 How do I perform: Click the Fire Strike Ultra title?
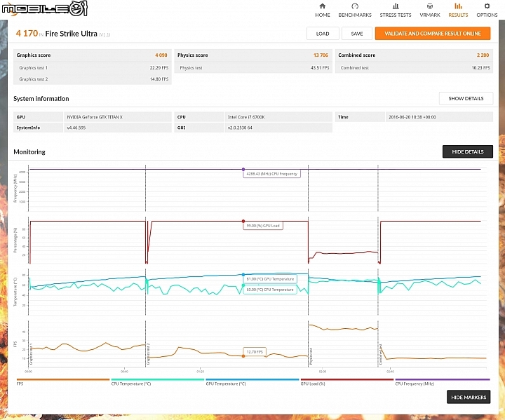71,34
